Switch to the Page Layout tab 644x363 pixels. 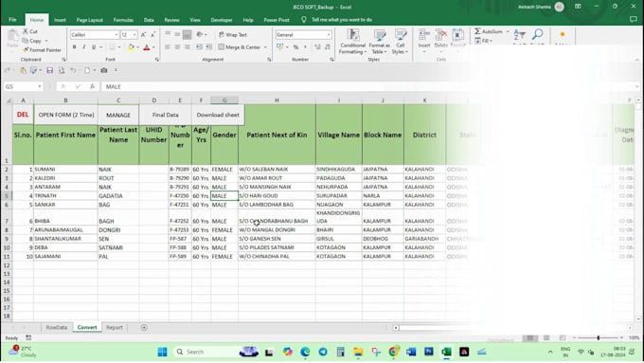[90, 20]
